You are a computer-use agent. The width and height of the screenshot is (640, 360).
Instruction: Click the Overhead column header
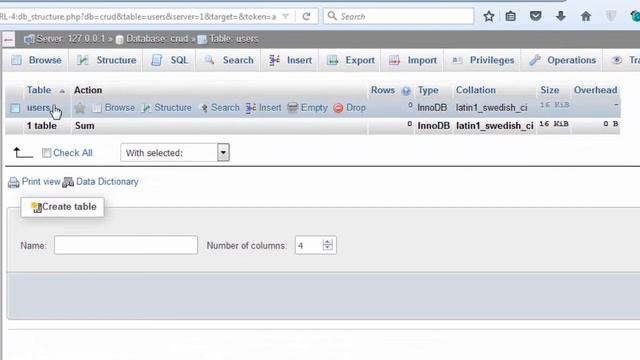coord(596,90)
